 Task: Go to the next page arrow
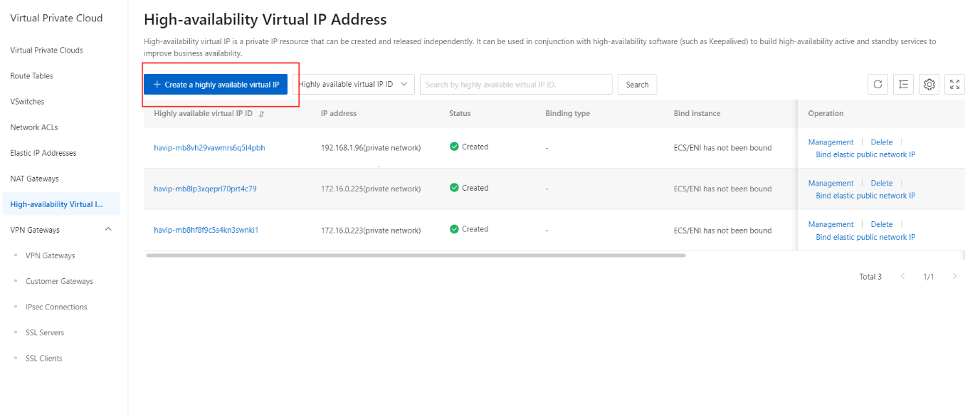(954, 276)
